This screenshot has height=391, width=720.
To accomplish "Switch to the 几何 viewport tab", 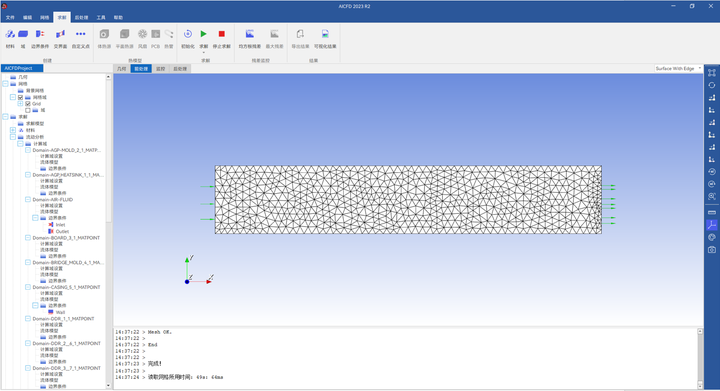I will click(122, 68).
